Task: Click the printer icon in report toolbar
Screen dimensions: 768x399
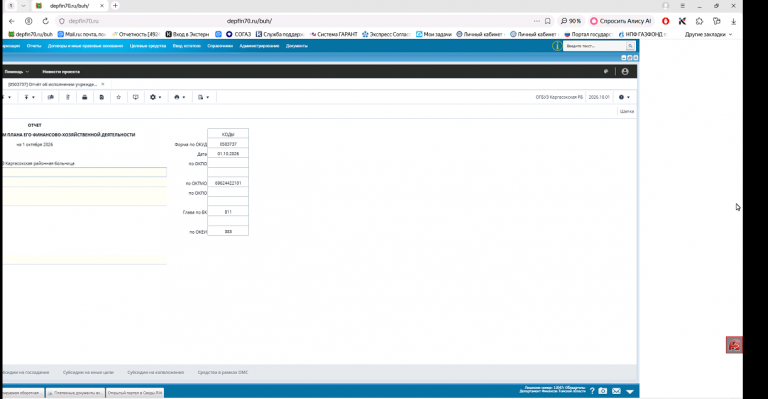Action: coord(85,97)
